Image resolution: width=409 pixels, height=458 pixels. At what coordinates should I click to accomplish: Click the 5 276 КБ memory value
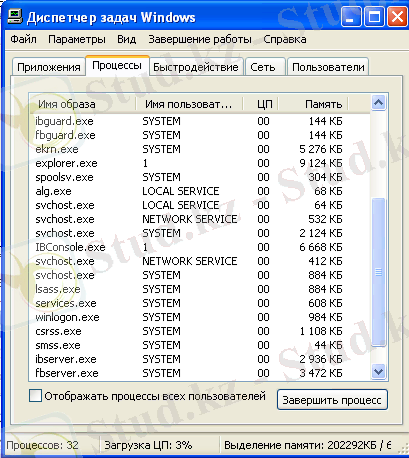pyautogui.click(x=321, y=149)
